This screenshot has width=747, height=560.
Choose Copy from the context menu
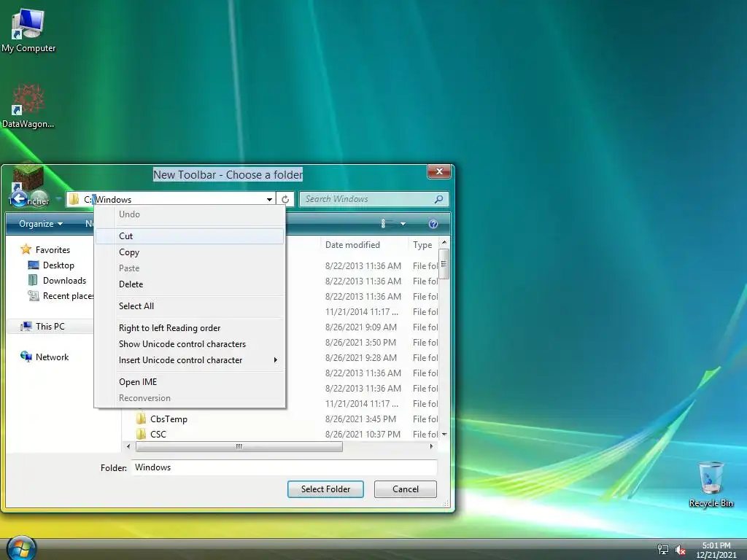(x=190, y=252)
